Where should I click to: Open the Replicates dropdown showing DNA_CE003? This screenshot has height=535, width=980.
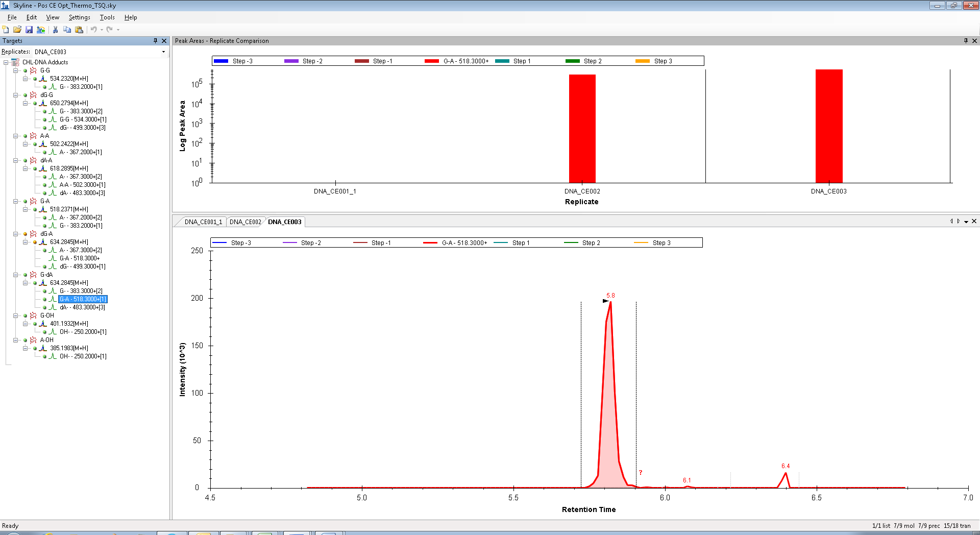(x=163, y=52)
